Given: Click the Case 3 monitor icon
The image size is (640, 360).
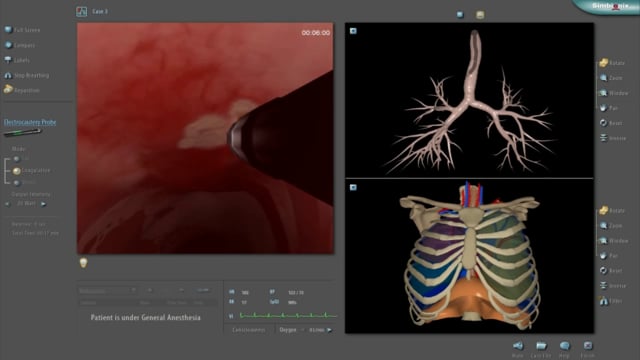Looking at the screenshot, I should (x=82, y=11).
